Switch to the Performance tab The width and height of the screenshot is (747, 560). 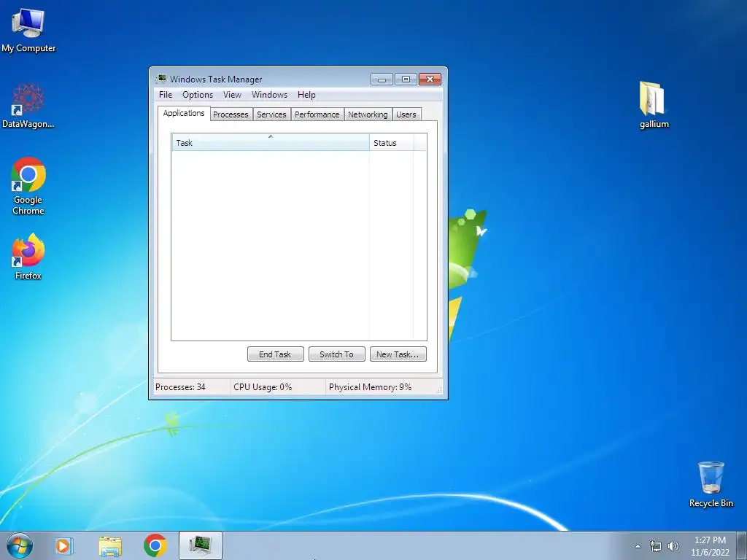point(317,114)
